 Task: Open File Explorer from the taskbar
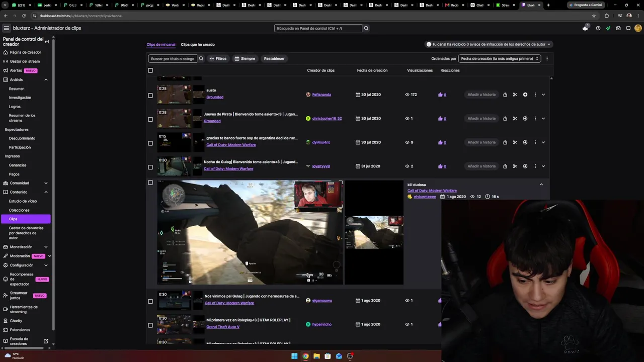coord(316,356)
